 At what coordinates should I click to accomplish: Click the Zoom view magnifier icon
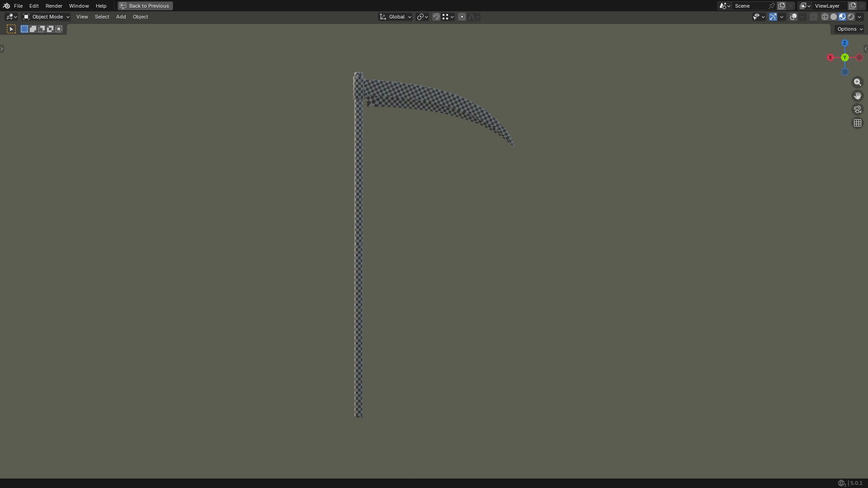point(858,82)
